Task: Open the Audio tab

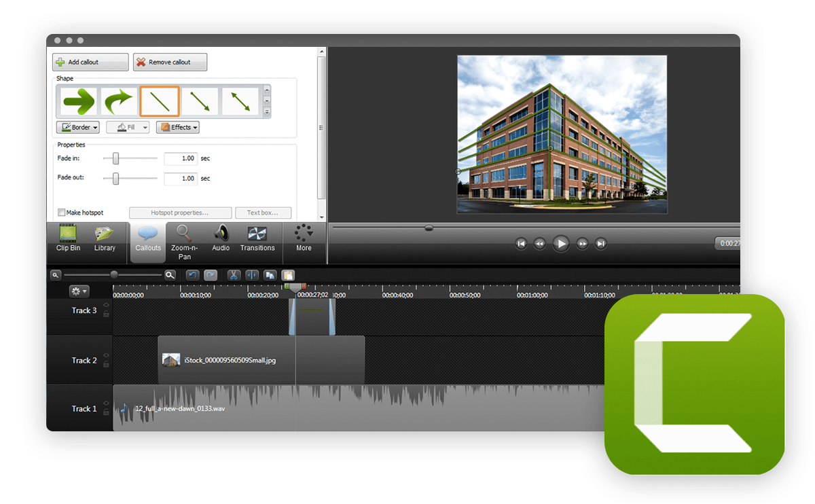Action: [x=221, y=240]
